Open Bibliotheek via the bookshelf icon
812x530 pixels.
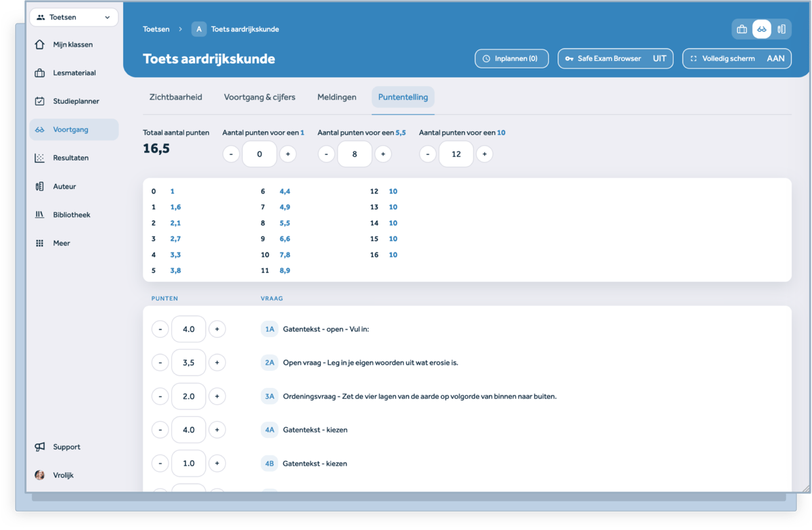point(41,215)
